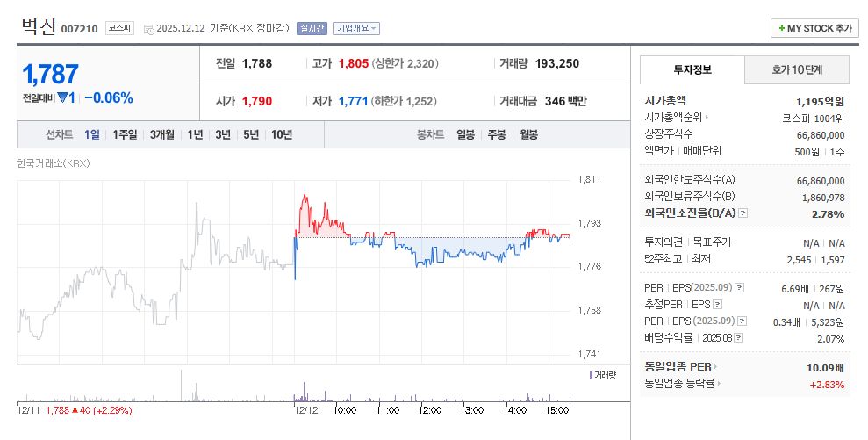The height and width of the screenshot is (440, 868).
Task: Click the help icon beside PBR BPS(2025.09)
Action: (742, 321)
